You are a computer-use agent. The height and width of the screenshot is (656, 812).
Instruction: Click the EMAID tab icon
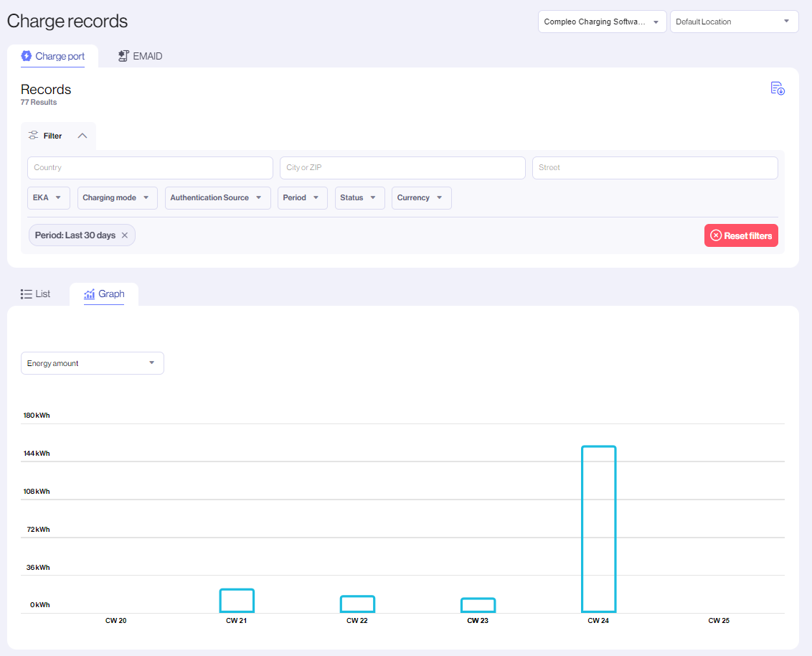coord(123,56)
